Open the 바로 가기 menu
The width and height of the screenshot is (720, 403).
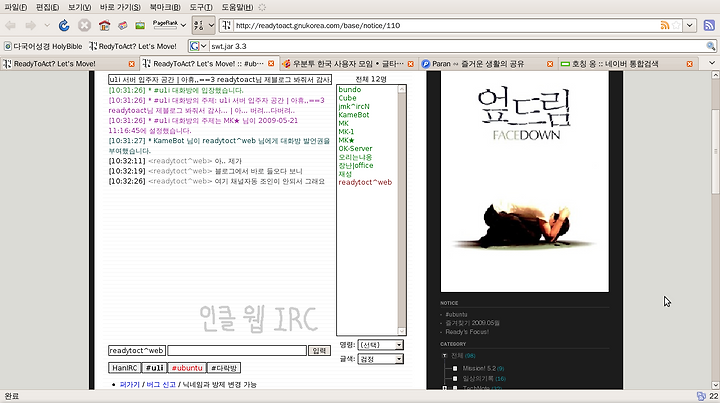coord(120,7)
